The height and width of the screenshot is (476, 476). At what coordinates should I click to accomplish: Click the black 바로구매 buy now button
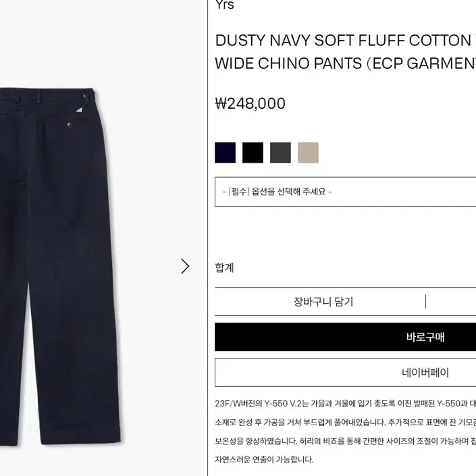point(345,337)
